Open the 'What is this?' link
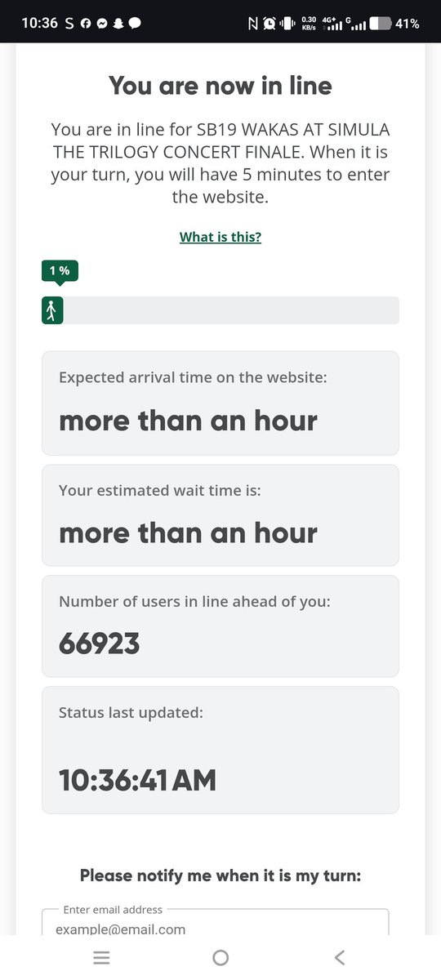 (220, 237)
